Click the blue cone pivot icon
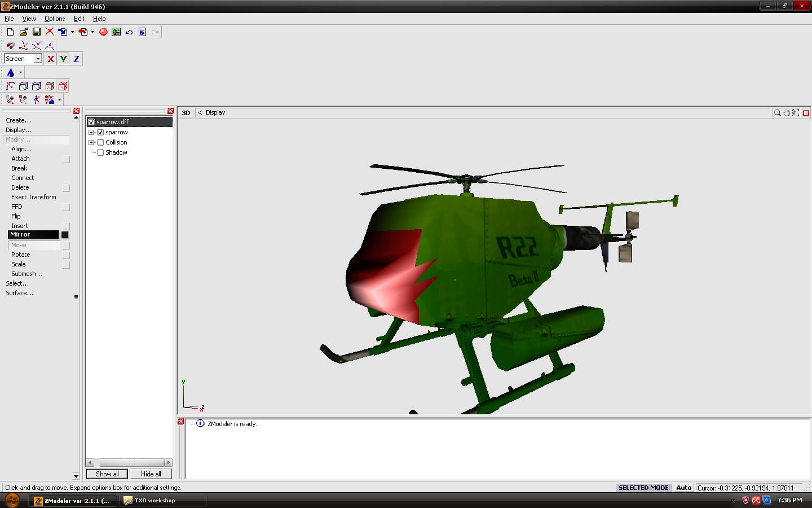 click(10, 72)
